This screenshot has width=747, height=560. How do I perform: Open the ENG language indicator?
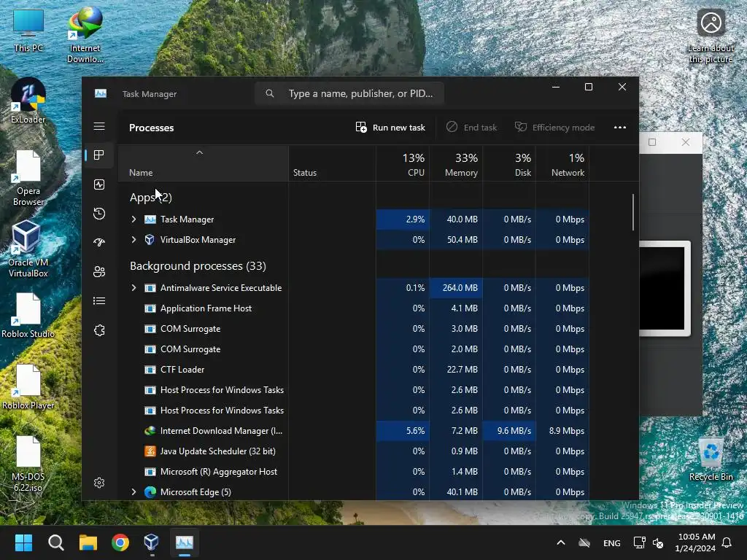point(612,542)
